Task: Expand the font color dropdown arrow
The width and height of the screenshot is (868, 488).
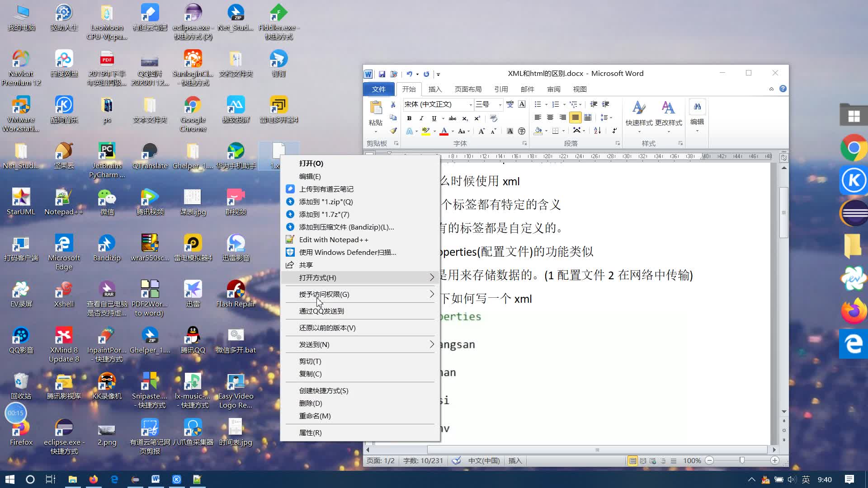Action: (x=453, y=131)
